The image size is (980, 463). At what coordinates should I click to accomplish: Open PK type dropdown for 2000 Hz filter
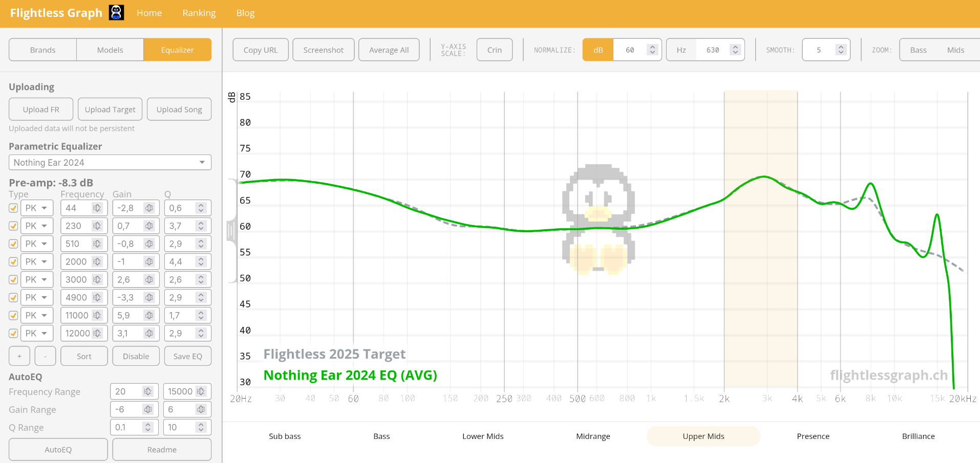pos(37,262)
